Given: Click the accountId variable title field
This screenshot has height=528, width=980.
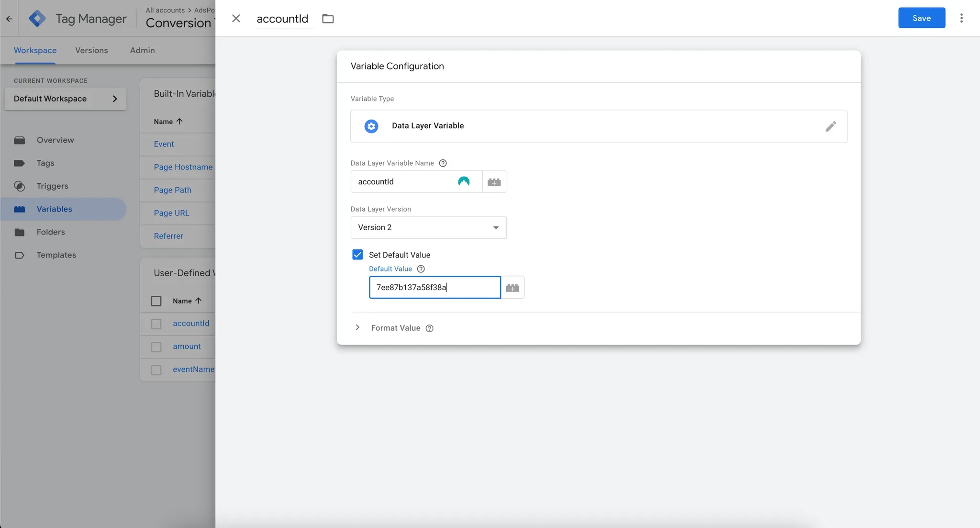Looking at the screenshot, I should (x=284, y=19).
